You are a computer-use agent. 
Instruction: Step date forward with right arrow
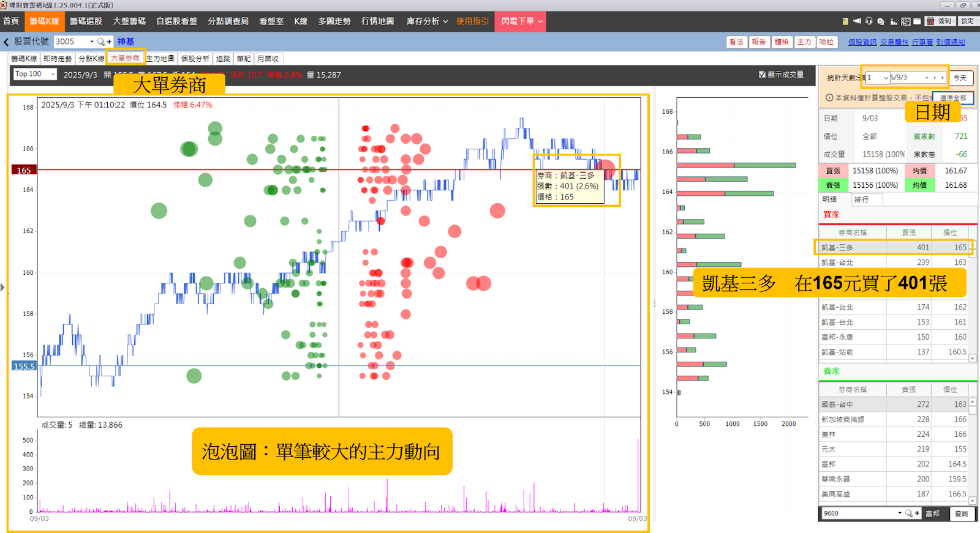coord(942,78)
